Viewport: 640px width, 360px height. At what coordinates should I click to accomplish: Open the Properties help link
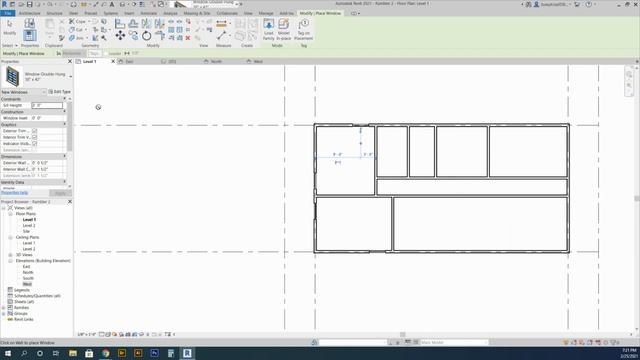pyautogui.click(x=14, y=193)
